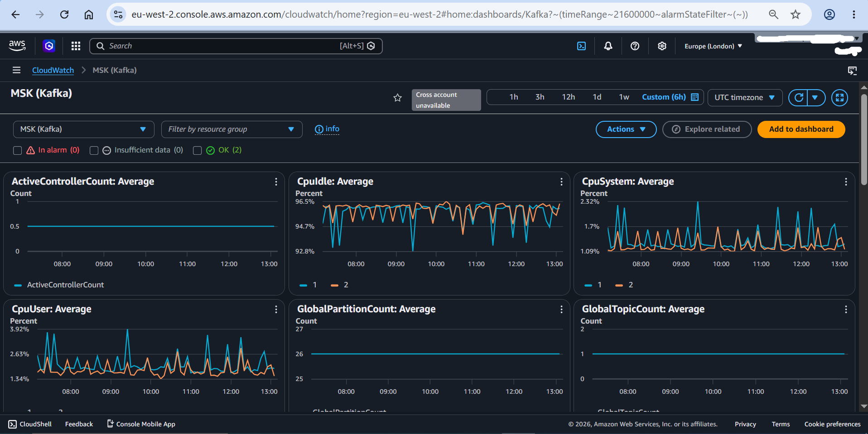
Task: Open the Europe (London) region selector
Action: coord(713,46)
